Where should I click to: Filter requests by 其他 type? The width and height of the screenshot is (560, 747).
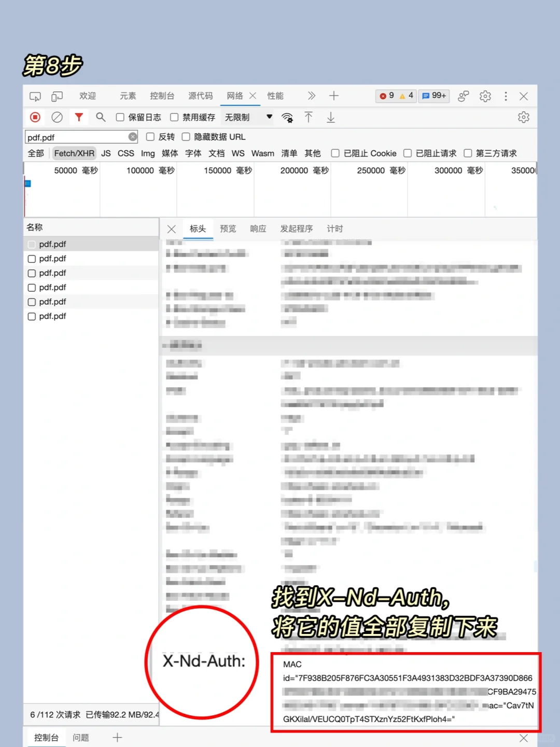point(313,153)
